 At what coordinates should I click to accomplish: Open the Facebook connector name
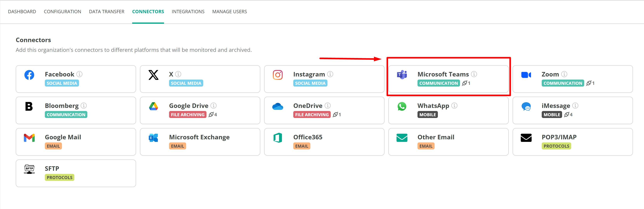pos(60,74)
